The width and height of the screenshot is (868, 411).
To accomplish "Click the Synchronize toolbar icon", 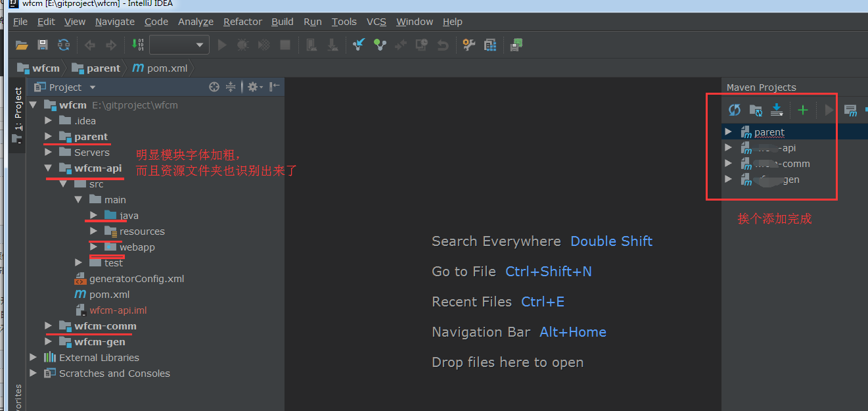I will [x=64, y=45].
